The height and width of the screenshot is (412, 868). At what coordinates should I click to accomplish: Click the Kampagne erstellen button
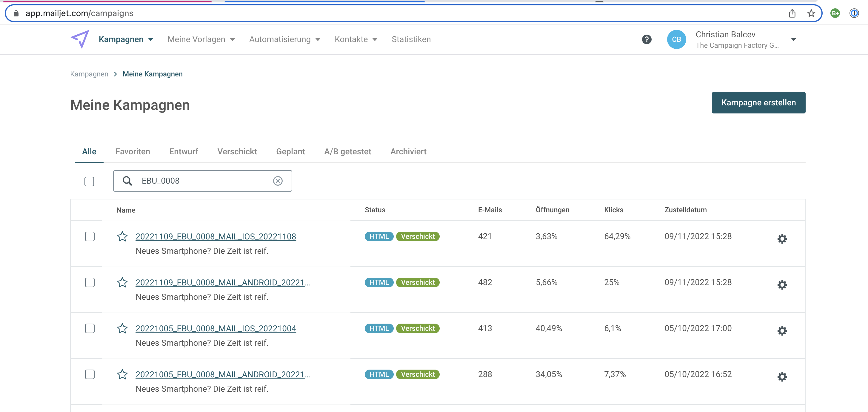(x=758, y=102)
